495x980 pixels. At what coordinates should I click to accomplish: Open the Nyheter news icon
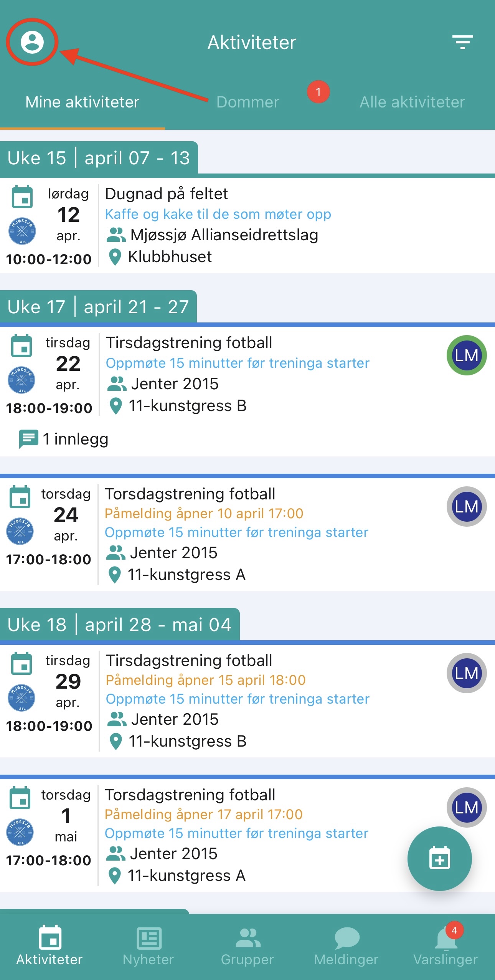(x=149, y=939)
